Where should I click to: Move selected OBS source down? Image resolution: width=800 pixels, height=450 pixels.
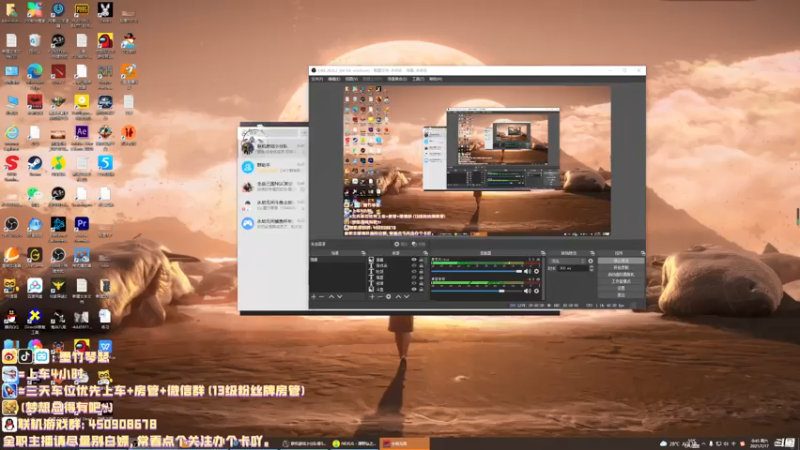pyautogui.click(x=407, y=296)
